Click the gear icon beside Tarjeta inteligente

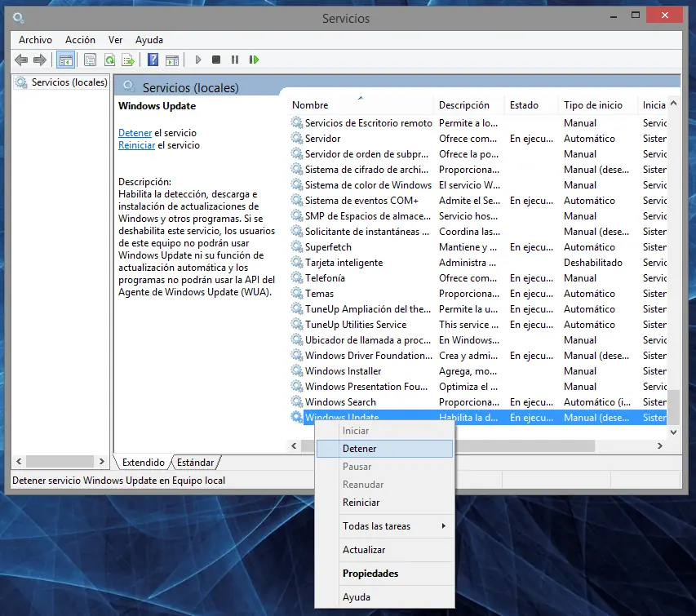coord(296,262)
